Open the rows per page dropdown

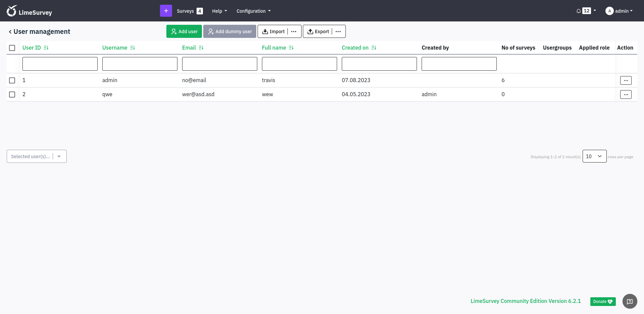[x=594, y=156]
